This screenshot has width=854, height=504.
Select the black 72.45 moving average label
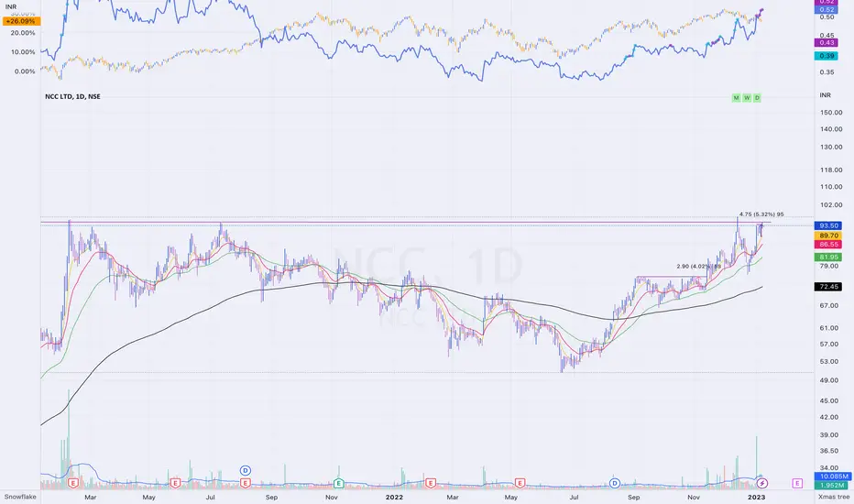pos(828,287)
